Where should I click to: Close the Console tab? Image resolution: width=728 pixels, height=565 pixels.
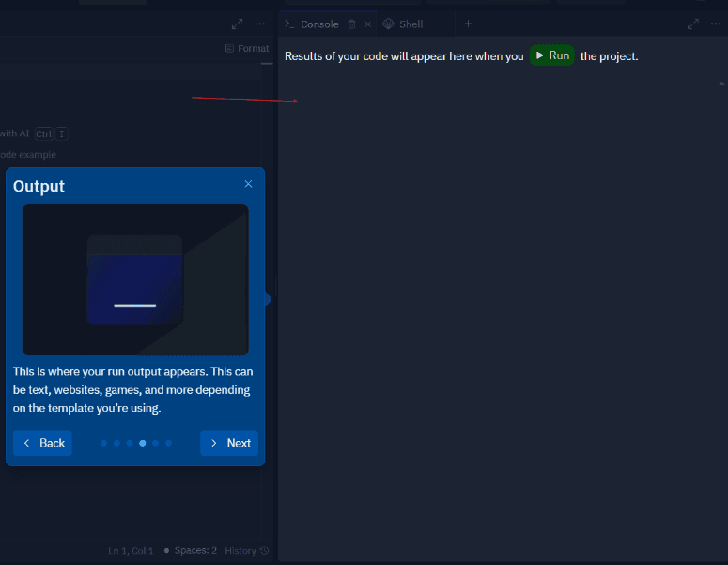pyautogui.click(x=367, y=24)
